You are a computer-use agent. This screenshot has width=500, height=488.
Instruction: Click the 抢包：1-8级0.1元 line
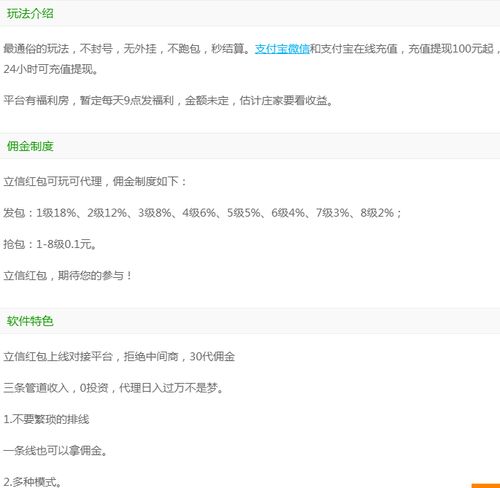[x=50, y=244]
